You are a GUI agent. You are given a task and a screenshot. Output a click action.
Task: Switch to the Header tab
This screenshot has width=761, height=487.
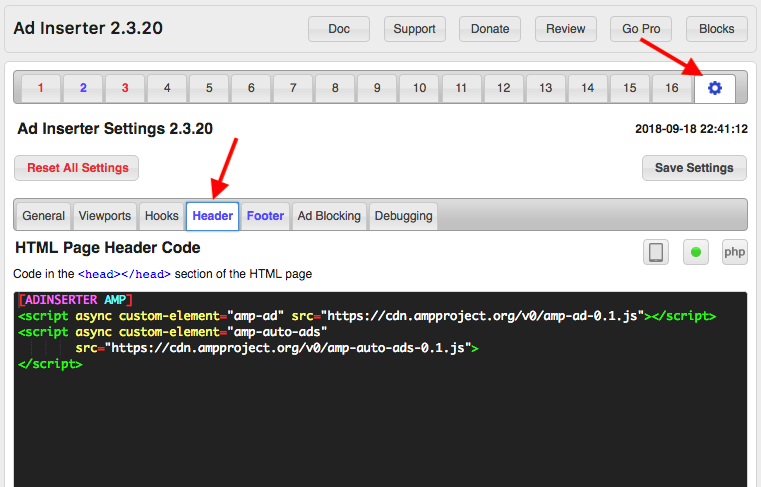pyautogui.click(x=213, y=216)
